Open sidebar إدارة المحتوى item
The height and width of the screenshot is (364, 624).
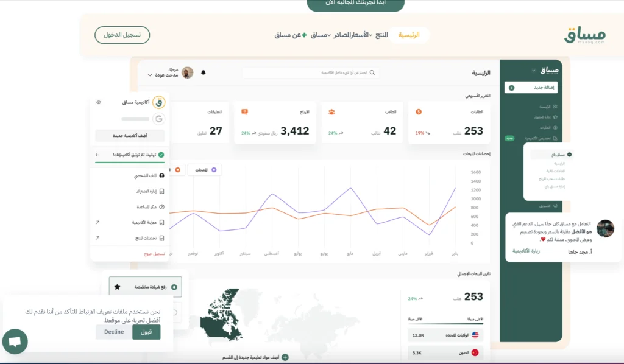pyautogui.click(x=545, y=117)
